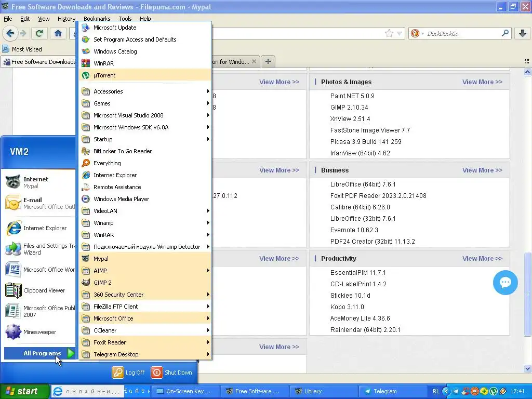
Task: Open E-mail Microsoft Office Outlook item
Action: click(x=39, y=203)
